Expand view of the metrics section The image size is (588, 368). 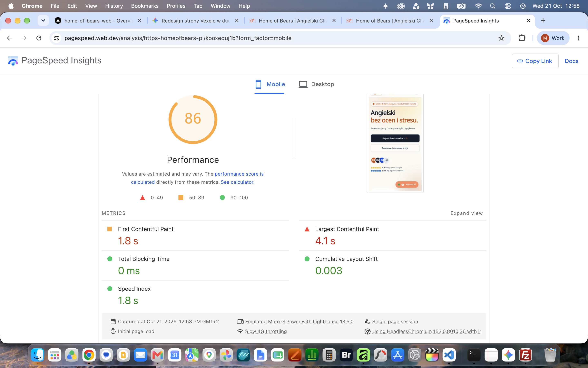pos(467,213)
